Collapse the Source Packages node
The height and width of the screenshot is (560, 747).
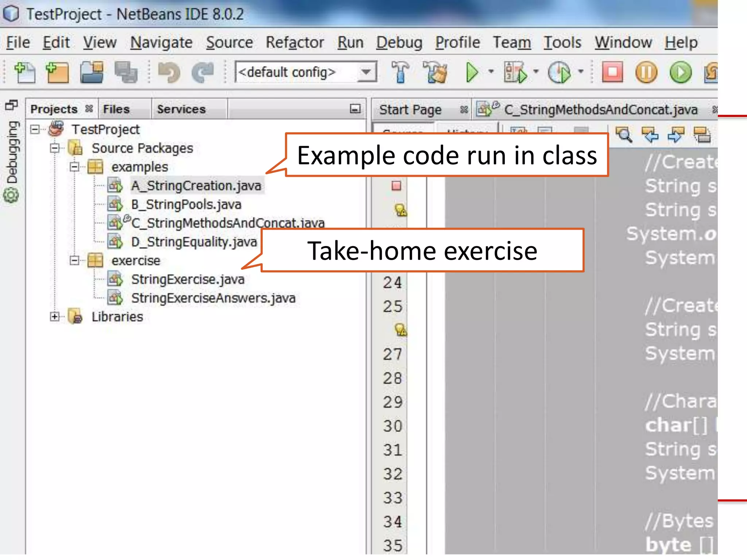point(55,148)
